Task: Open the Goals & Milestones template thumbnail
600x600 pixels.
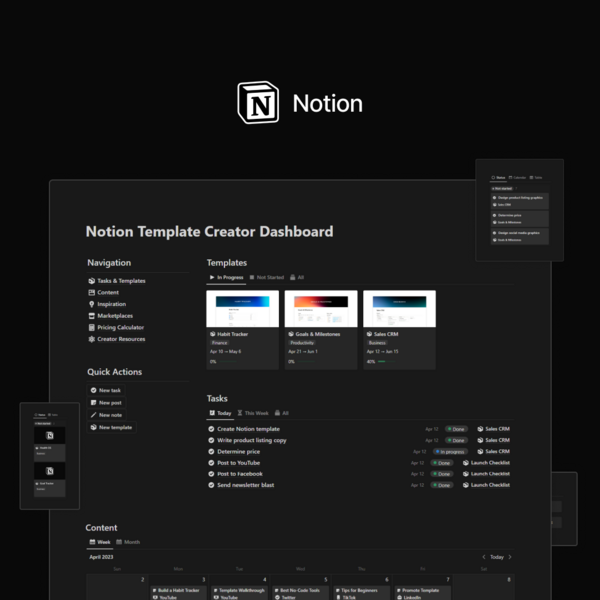Action: click(321, 308)
